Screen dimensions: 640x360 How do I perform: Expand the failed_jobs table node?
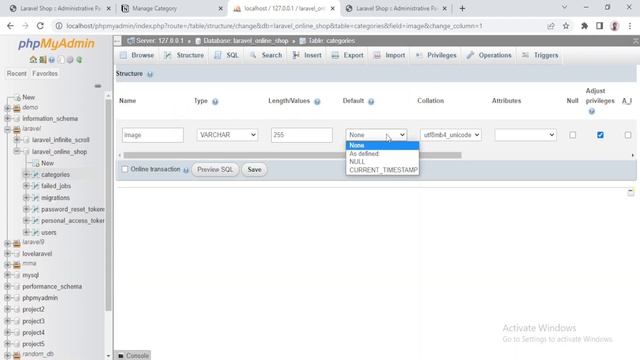[26, 186]
